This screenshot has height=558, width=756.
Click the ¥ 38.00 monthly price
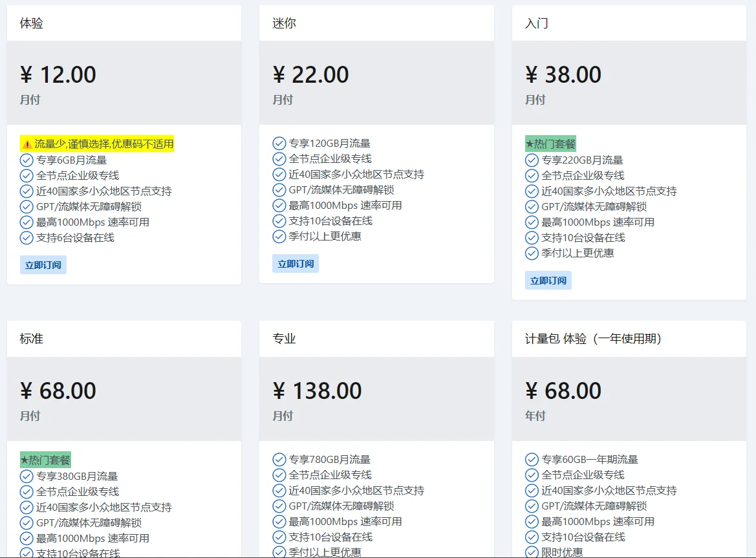563,75
